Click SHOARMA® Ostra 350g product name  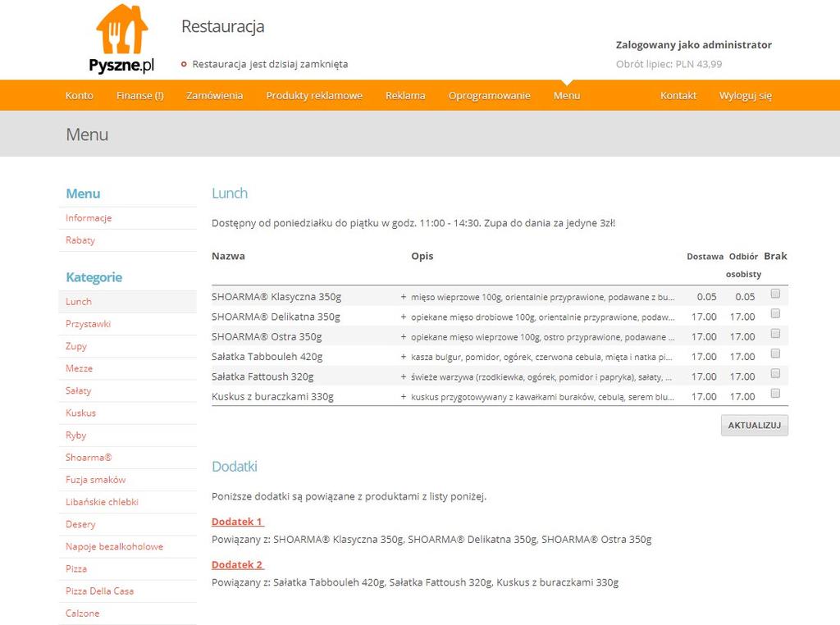coord(267,337)
